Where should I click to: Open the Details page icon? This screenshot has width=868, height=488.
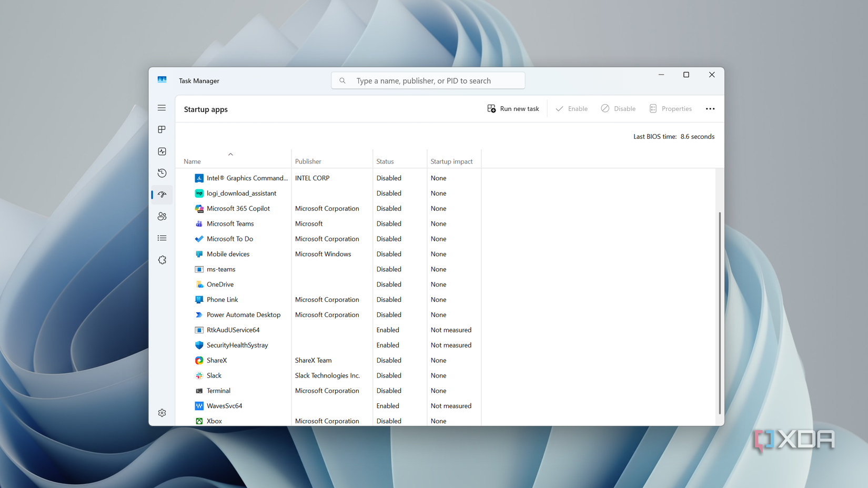click(x=162, y=238)
